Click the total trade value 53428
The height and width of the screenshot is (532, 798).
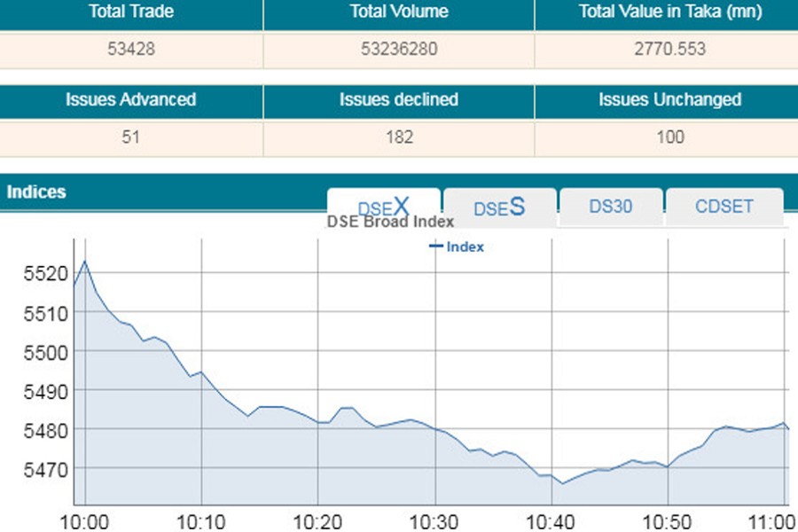[x=131, y=50]
